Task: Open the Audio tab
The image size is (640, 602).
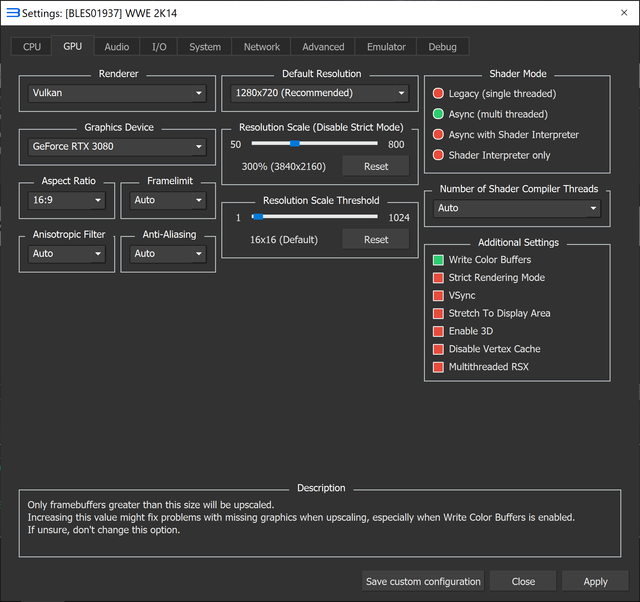Action: 117,47
